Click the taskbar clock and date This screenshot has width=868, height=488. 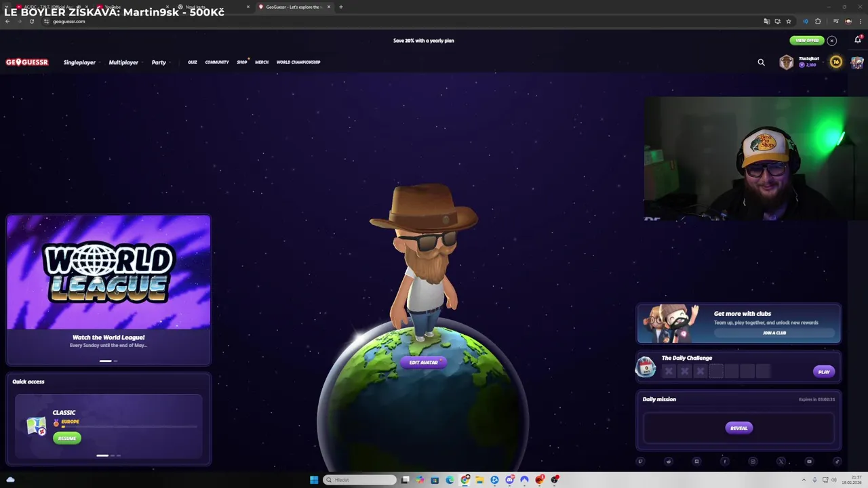852,480
